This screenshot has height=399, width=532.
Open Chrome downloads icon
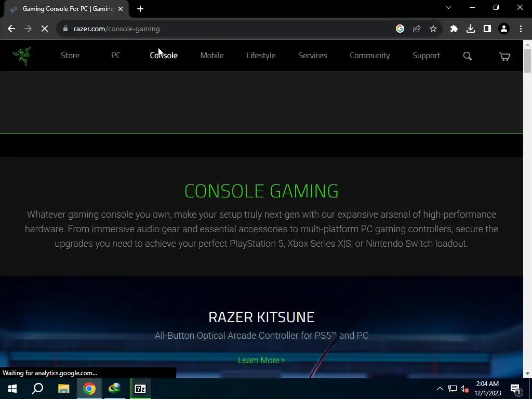[x=470, y=29]
